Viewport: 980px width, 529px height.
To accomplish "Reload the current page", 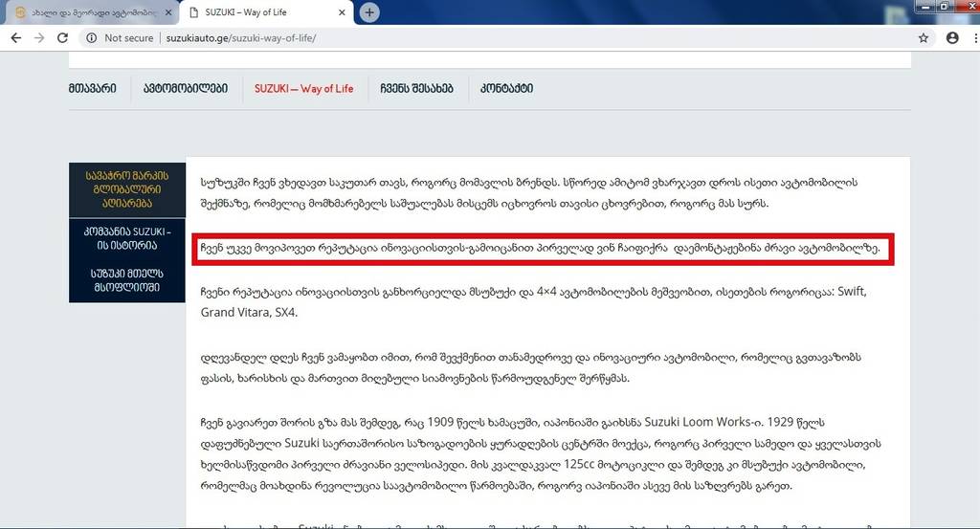I will click(x=62, y=38).
